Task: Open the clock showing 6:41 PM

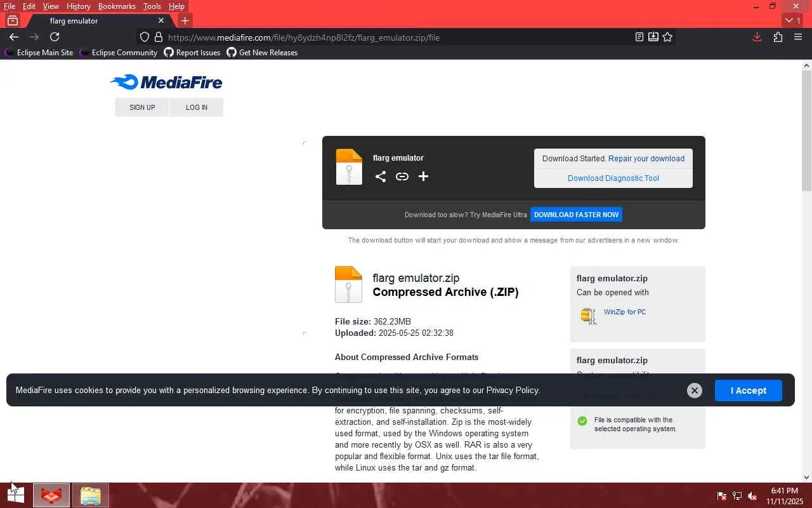Action: point(785,496)
